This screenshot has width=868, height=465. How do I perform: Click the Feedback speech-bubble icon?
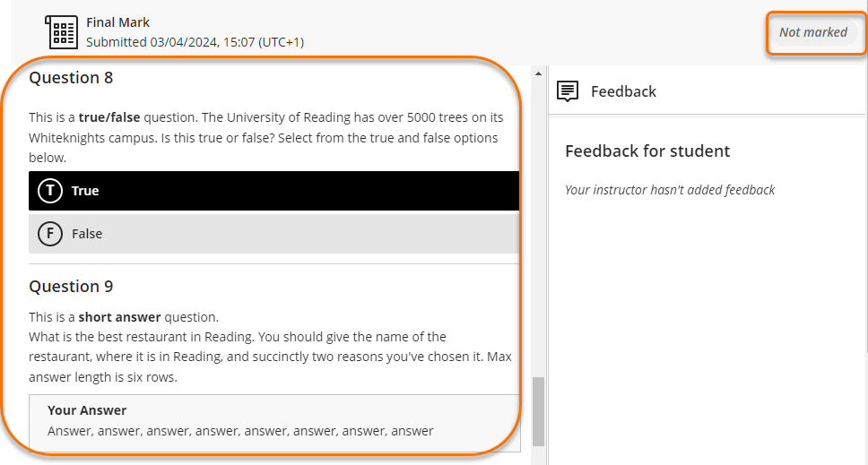(x=568, y=91)
